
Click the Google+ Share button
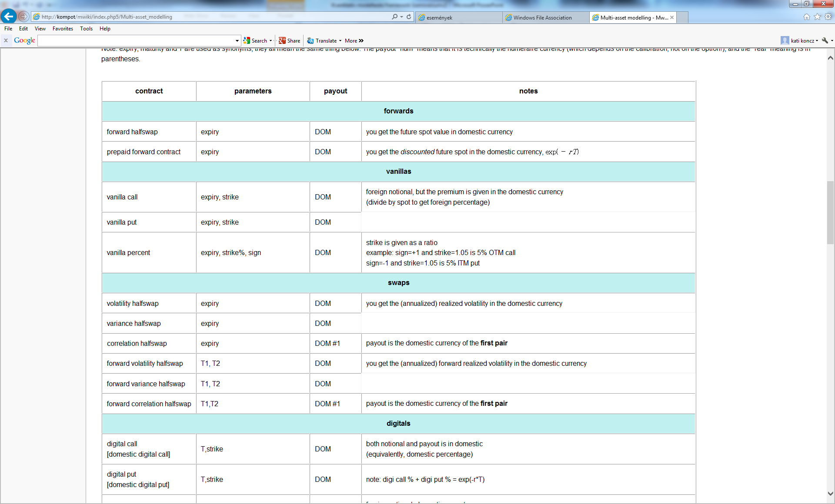(290, 40)
